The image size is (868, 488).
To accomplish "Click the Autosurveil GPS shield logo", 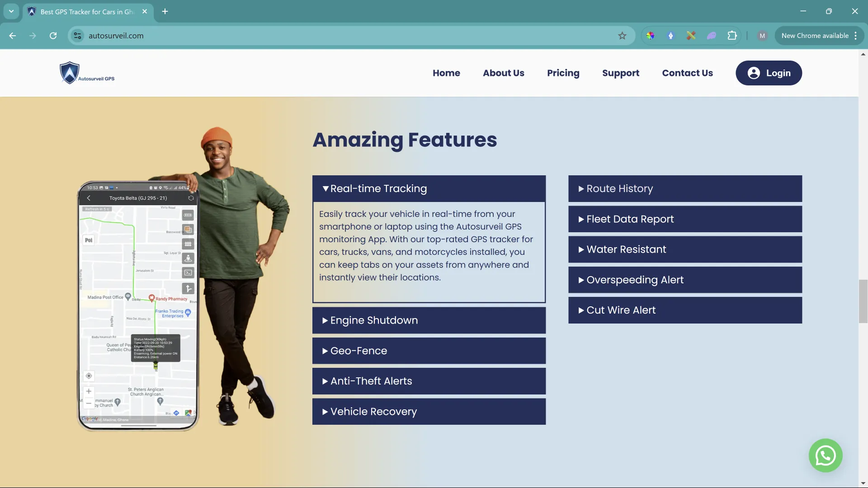I will (70, 73).
